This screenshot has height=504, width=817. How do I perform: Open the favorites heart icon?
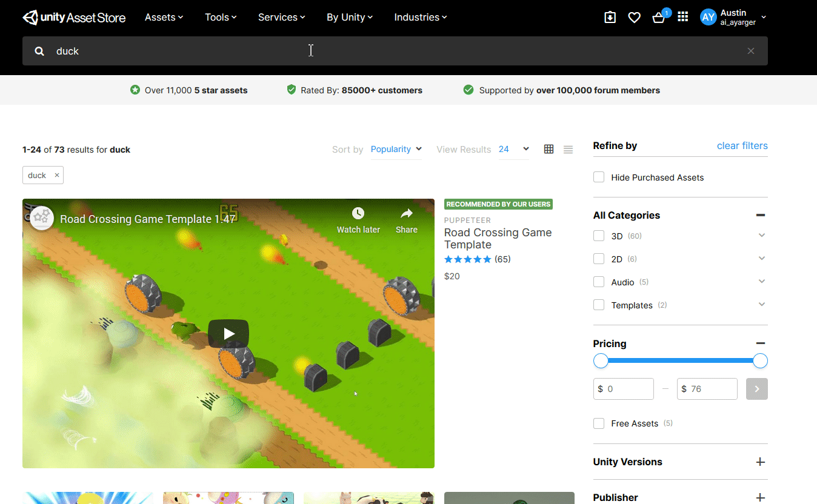coord(634,18)
